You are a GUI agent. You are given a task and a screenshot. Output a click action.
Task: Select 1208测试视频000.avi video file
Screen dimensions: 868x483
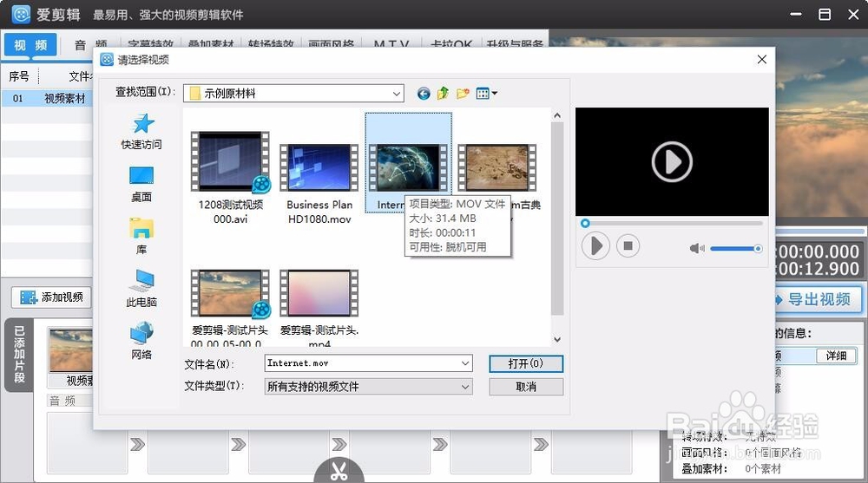[230, 178]
